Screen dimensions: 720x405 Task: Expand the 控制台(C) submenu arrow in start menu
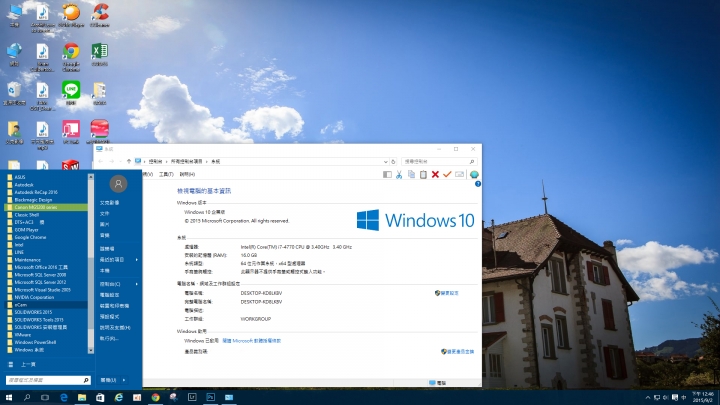click(137, 284)
